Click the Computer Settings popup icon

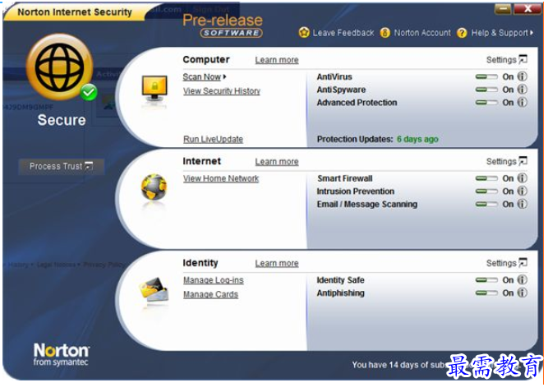coord(523,59)
